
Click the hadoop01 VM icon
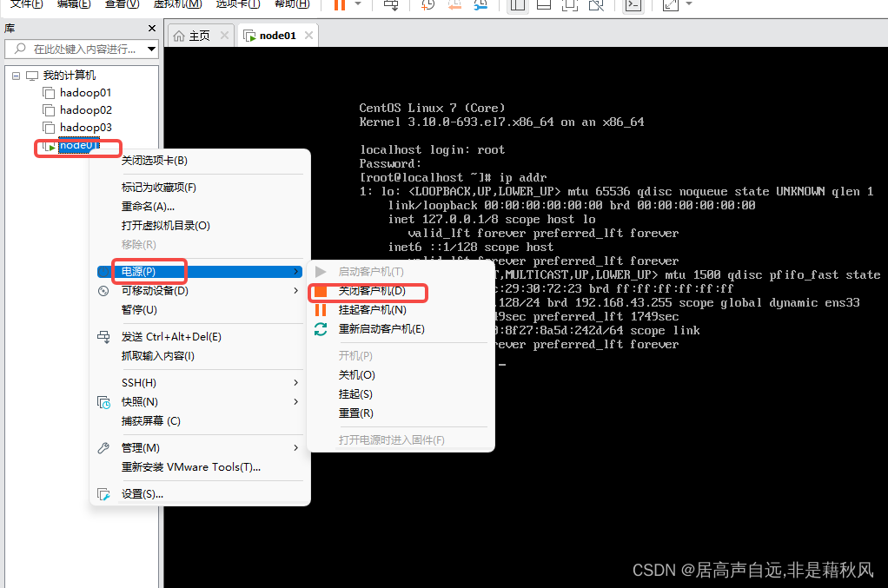tap(49, 93)
